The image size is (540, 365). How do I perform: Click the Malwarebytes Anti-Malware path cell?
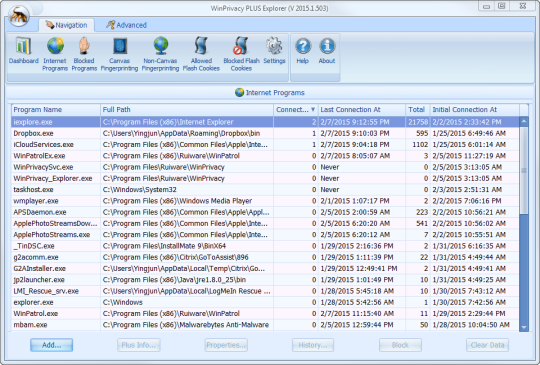coord(186,325)
